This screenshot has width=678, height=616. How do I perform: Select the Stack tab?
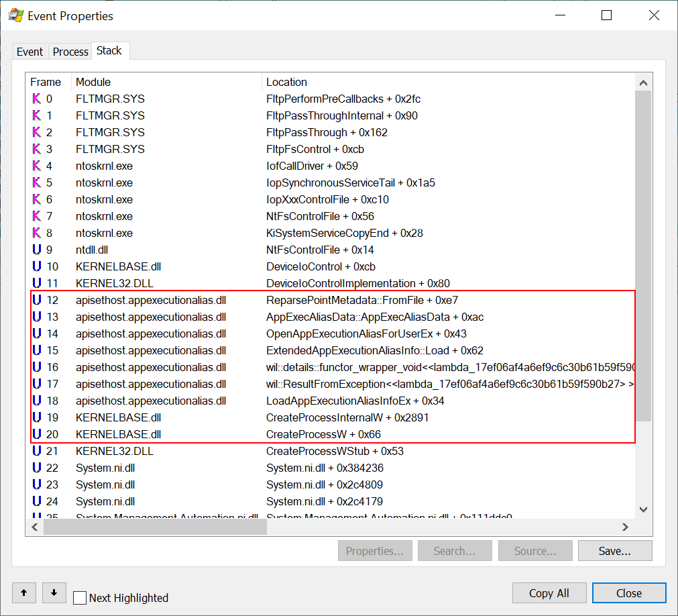pyautogui.click(x=109, y=50)
